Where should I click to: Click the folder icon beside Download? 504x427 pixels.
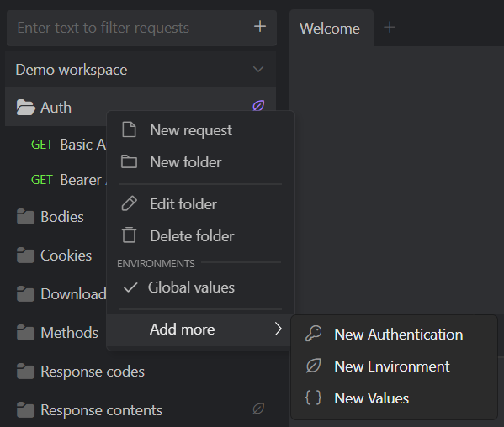click(x=25, y=293)
